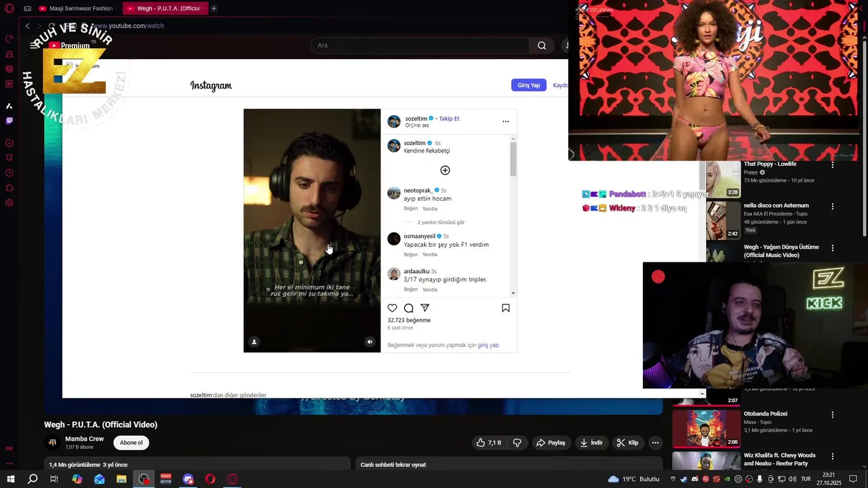Click Canlı sohbeti tekrar oynat
The image size is (868, 488).
393,465
